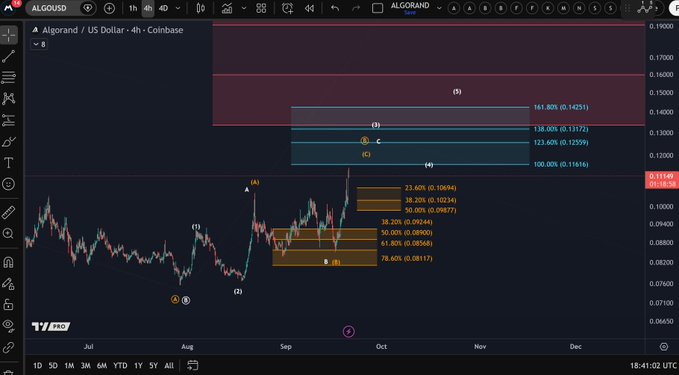This screenshot has width=679, height=375.
Task: Open the user menu with notification badge 14
Action: coord(10,7)
